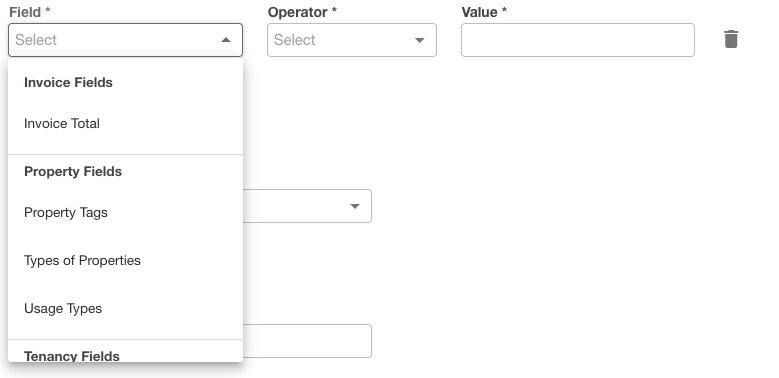Collapse the Field dropdown using its caret
Viewport: 779px width, 378px height.
(226, 40)
